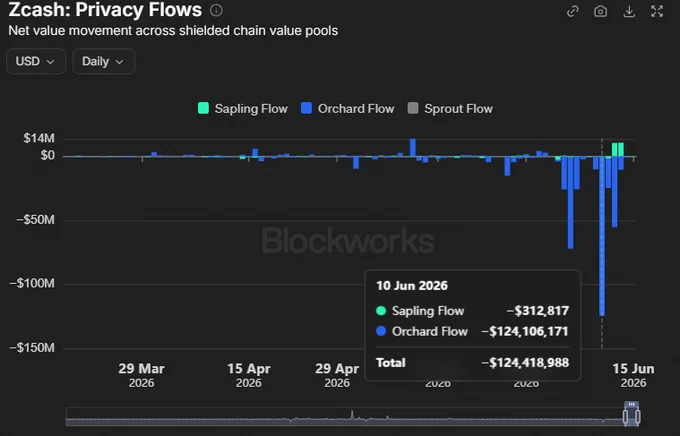Click the gray Sprout Flow legend swatch
The height and width of the screenshot is (436, 680).
[413, 108]
